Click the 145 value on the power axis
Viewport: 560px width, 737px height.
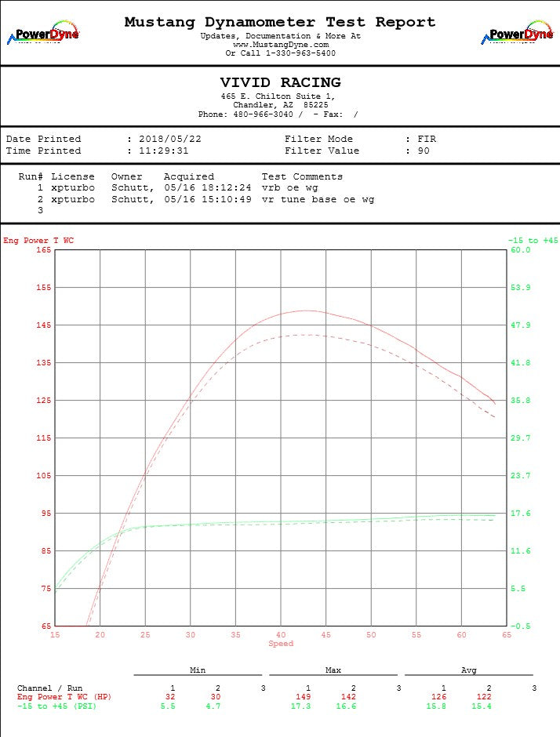coord(44,325)
